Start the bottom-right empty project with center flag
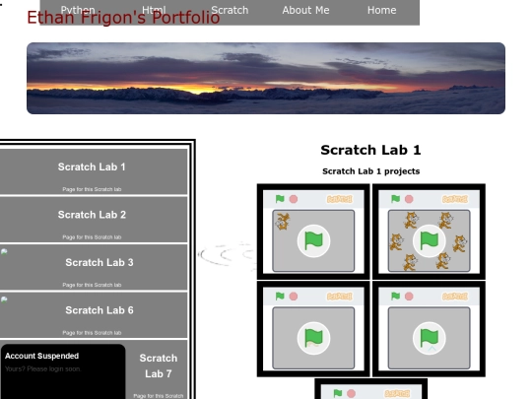Image resolution: width=532 pixels, height=399 pixels. click(x=429, y=338)
